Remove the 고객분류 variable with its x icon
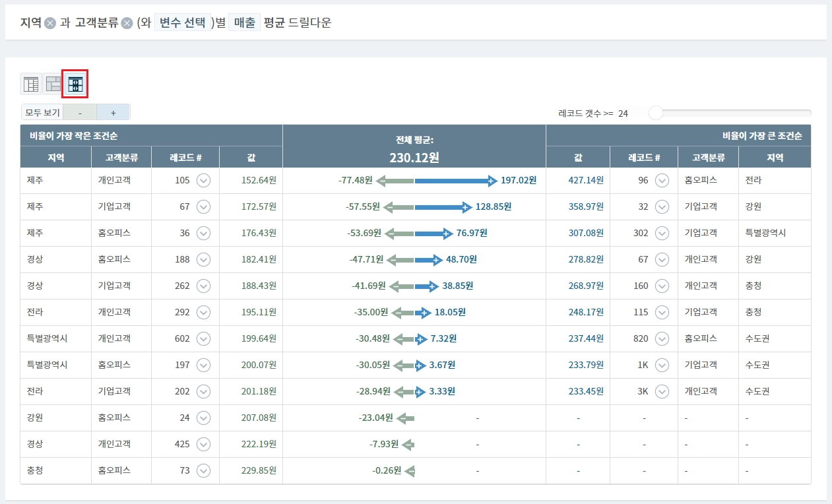Screen dimensions: 832x504 point(127,23)
